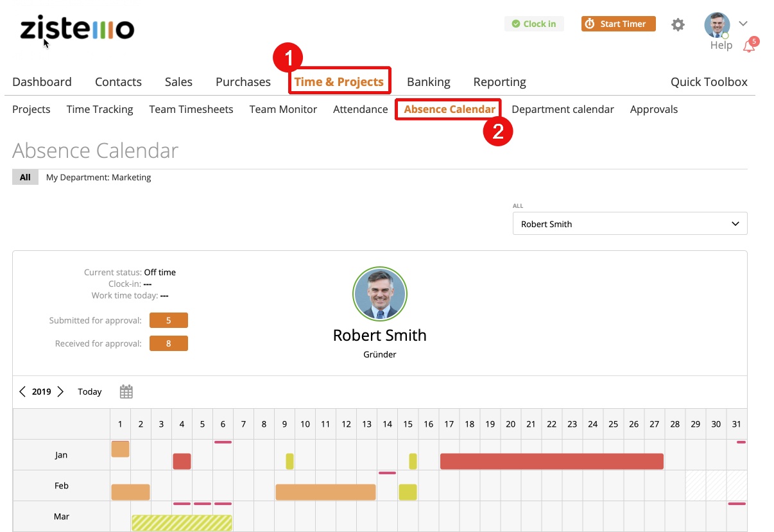Switch to the Team Timesheets tab

(191, 109)
